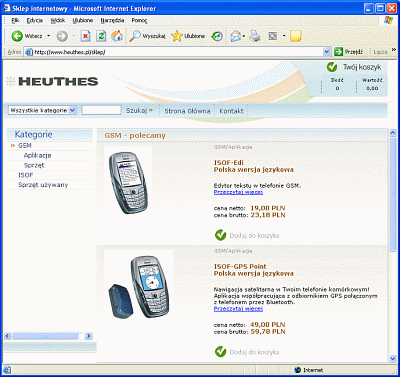Select Sprzęt subcategory
Viewport: 400px width, 377px height.
[x=34, y=165]
